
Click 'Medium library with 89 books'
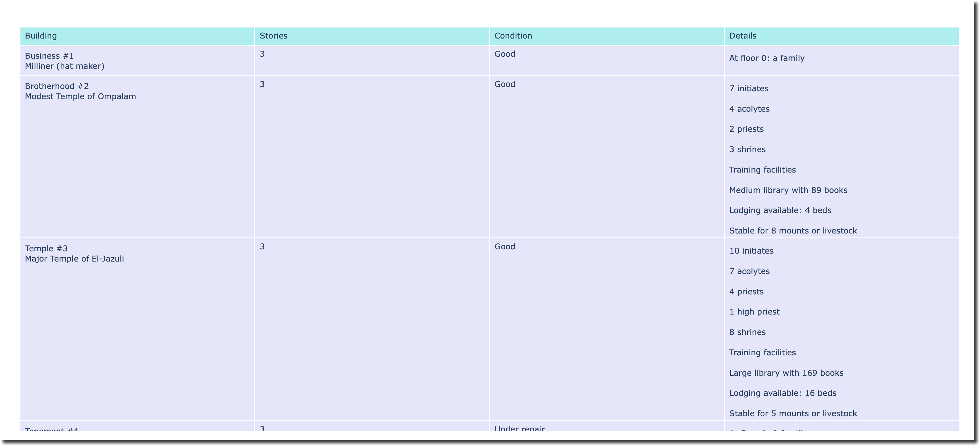click(x=788, y=190)
